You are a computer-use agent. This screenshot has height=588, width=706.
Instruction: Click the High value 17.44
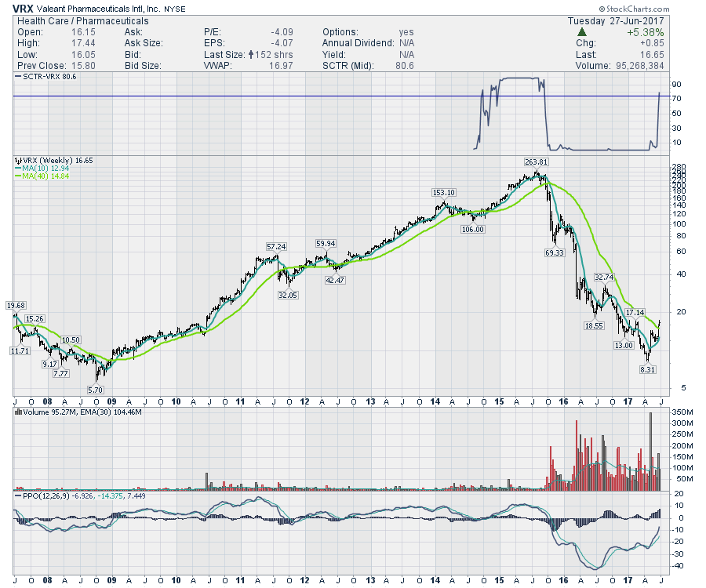point(83,43)
